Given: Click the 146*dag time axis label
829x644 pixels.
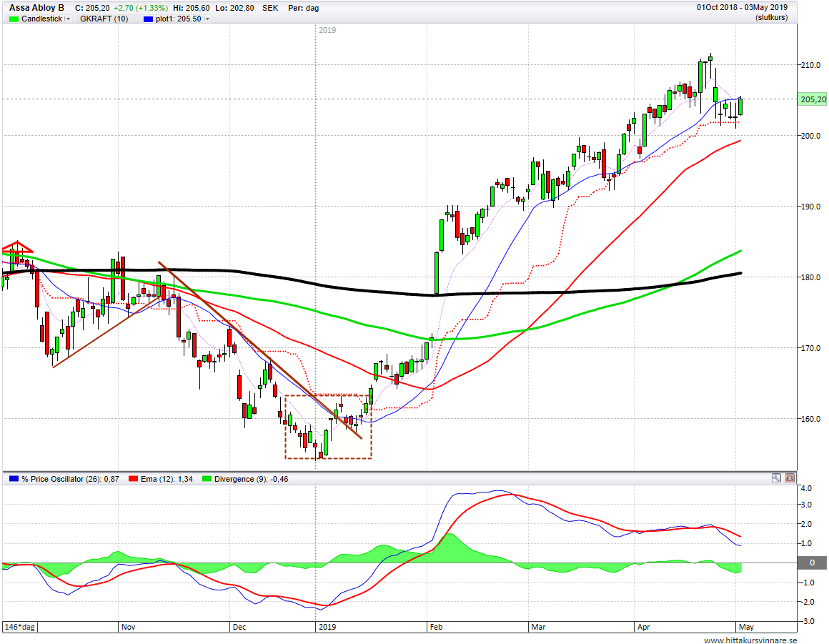Looking at the screenshot, I should tap(20, 627).
